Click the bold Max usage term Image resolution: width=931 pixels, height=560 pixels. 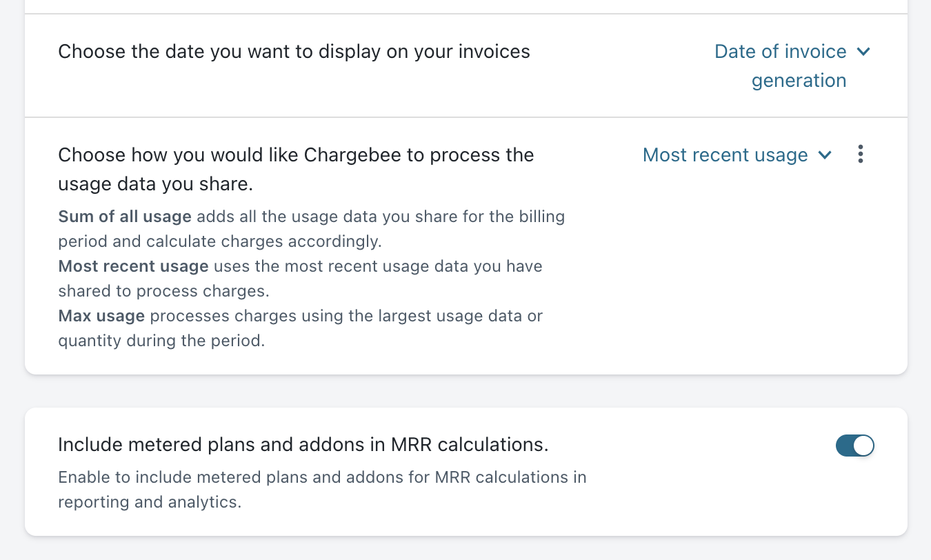(101, 316)
